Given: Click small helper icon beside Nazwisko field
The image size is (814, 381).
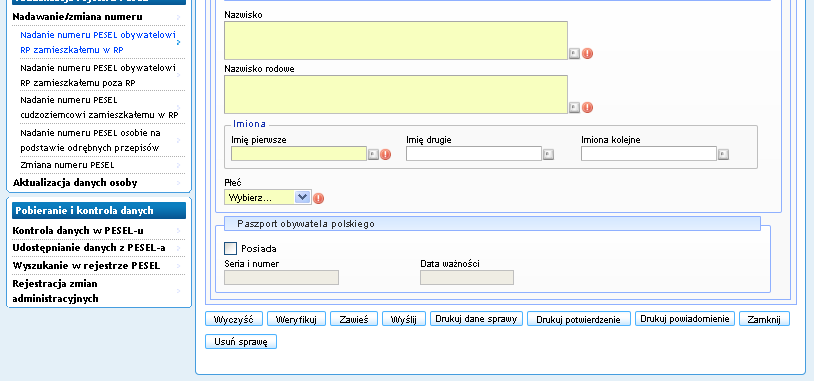Looking at the screenshot, I should pyautogui.click(x=574, y=53).
